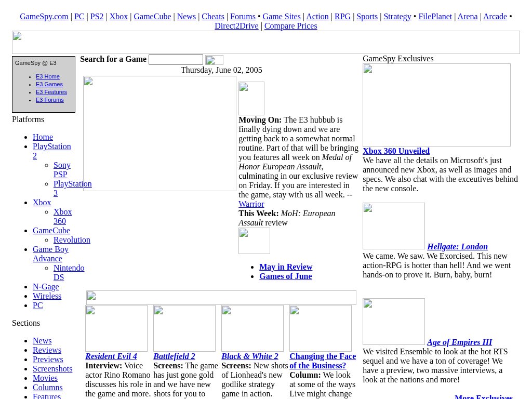Click the large main feature image

(x=159, y=134)
